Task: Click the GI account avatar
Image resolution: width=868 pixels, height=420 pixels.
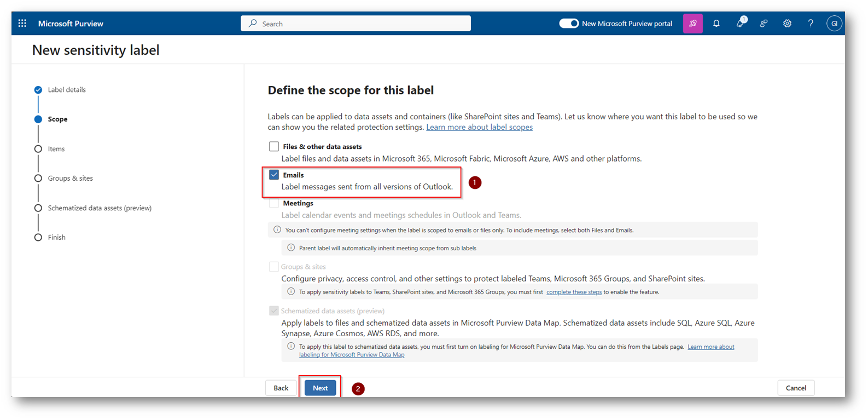Action: click(834, 24)
